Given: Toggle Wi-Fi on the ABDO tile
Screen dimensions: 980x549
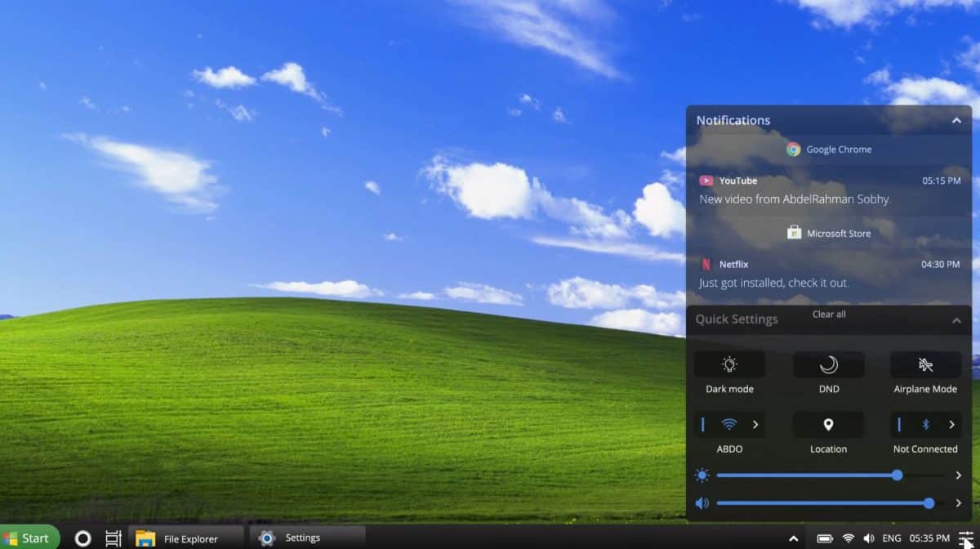Looking at the screenshot, I should tap(729, 424).
